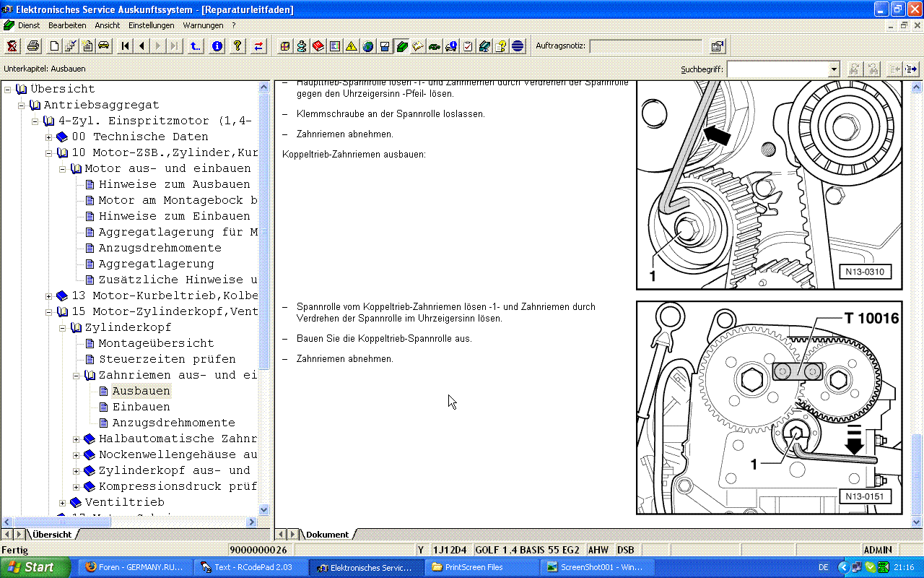
Task: Open the Dienst menu
Action: [x=29, y=25]
